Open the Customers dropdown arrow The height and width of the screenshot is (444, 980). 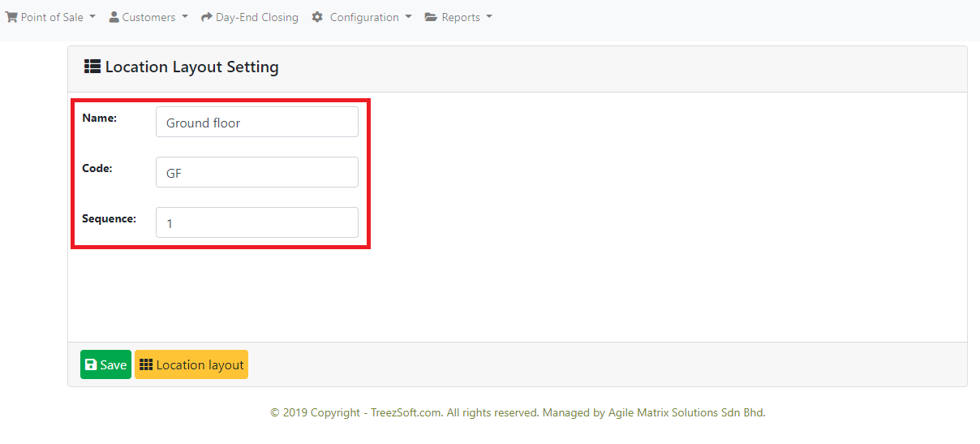[185, 17]
